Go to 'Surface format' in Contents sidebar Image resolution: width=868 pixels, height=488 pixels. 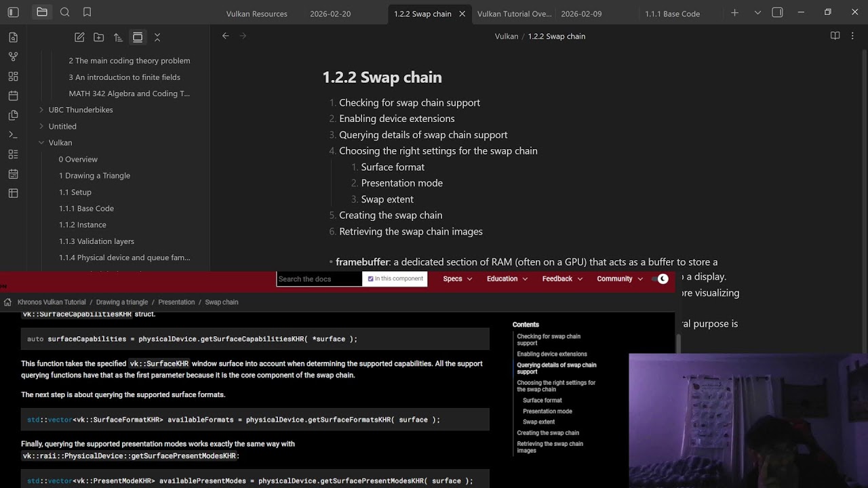pyautogui.click(x=542, y=401)
